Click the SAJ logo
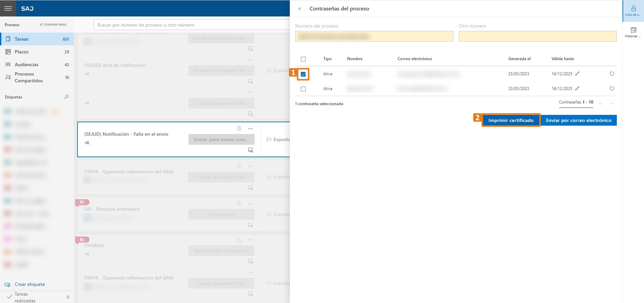Image resolution: width=644 pixels, height=303 pixels. [27, 9]
